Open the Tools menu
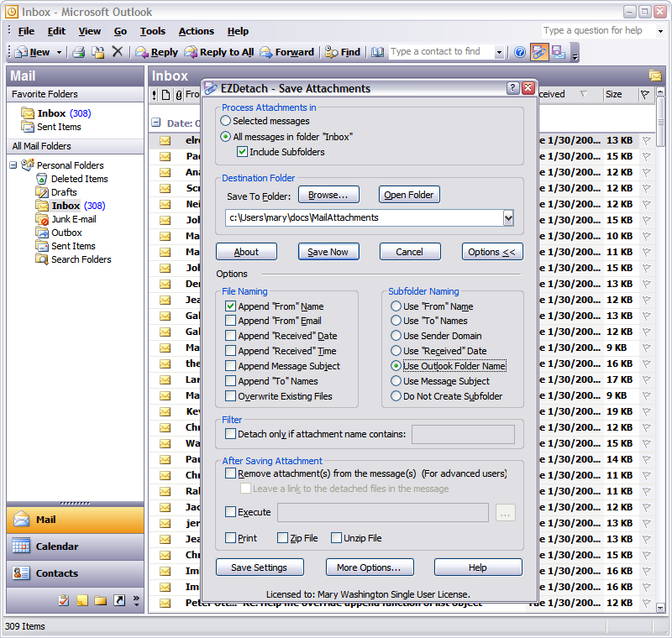 pyautogui.click(x=153, y=31)
